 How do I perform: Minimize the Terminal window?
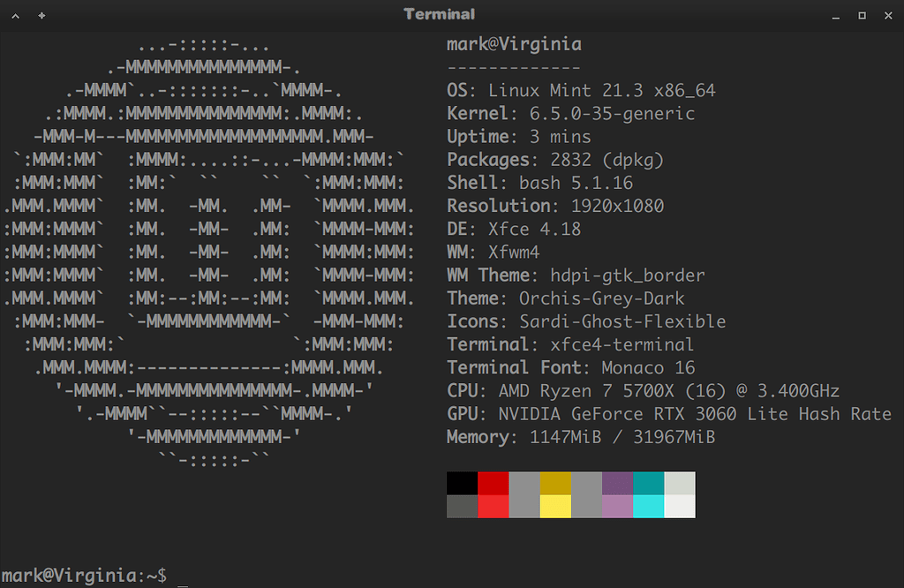835,15
